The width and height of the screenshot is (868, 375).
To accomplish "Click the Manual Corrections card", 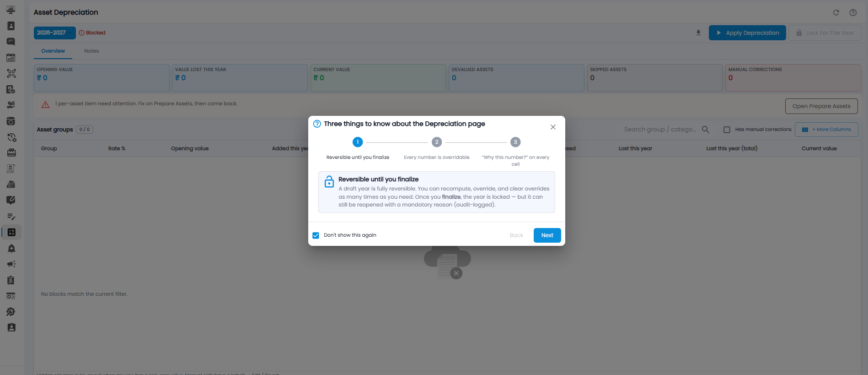I will click(793, 78).
